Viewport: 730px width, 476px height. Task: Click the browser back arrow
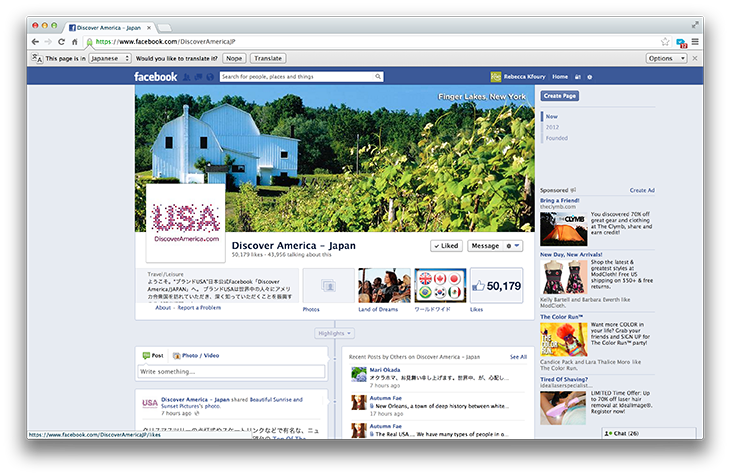pyautogui.click(x=35, y=42)
